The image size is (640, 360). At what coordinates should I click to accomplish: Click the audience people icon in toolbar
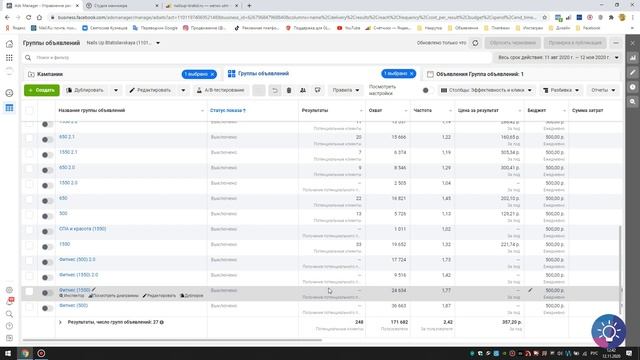(x=303, y=90)
